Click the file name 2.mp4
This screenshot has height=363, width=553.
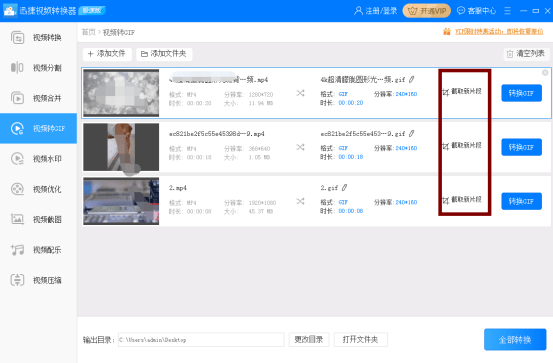click(177, 188)
